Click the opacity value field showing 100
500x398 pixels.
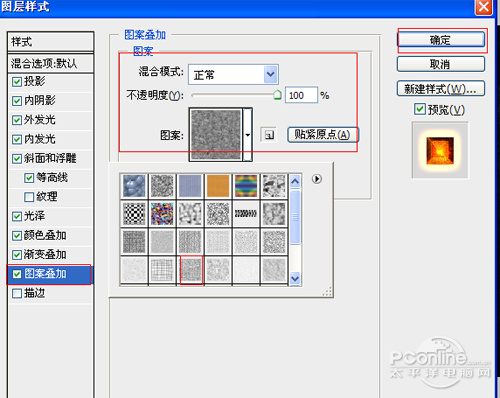point(301,95)
